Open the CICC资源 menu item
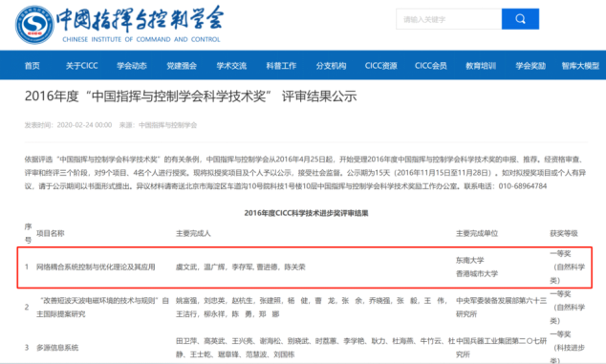Viewport: 606px width, 364px height. [x=381, y=66]
